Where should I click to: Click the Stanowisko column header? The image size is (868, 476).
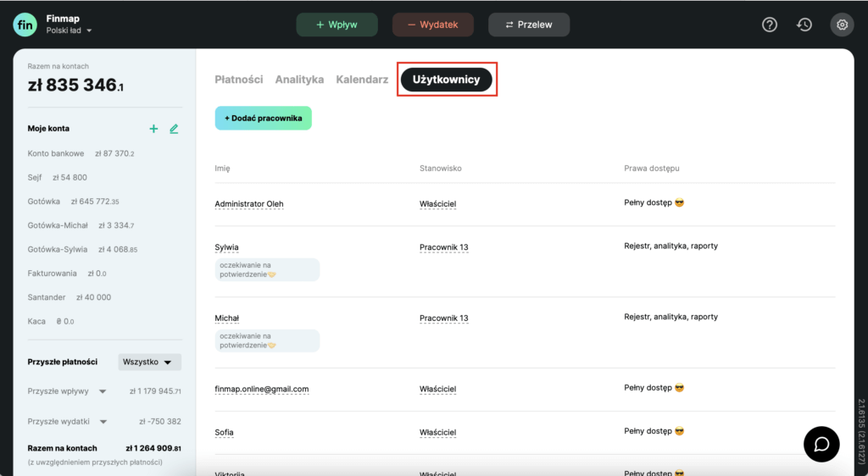(x=441, y=168)
